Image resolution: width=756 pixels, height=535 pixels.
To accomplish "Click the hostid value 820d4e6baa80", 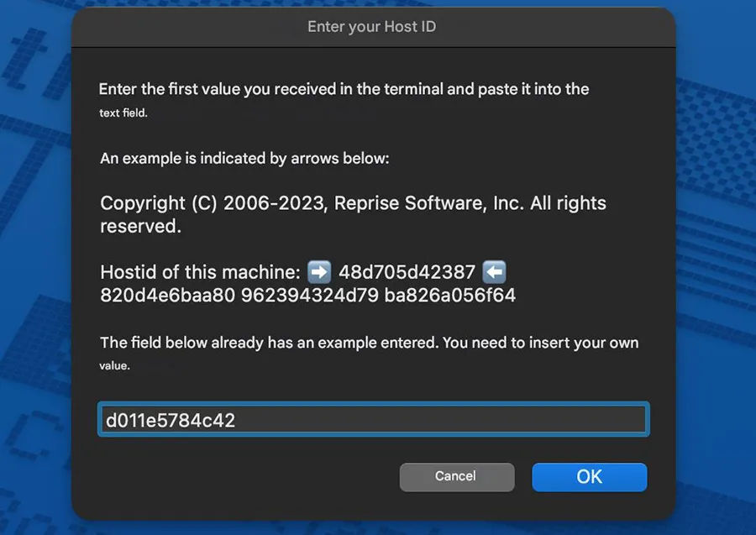I will click(168, 295).
